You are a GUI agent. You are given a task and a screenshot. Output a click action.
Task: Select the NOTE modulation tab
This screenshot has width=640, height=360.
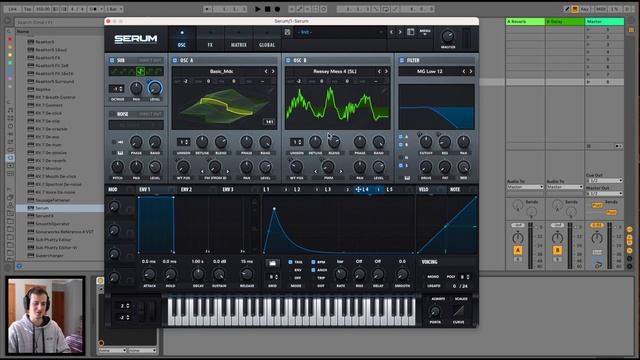point(455,189)
